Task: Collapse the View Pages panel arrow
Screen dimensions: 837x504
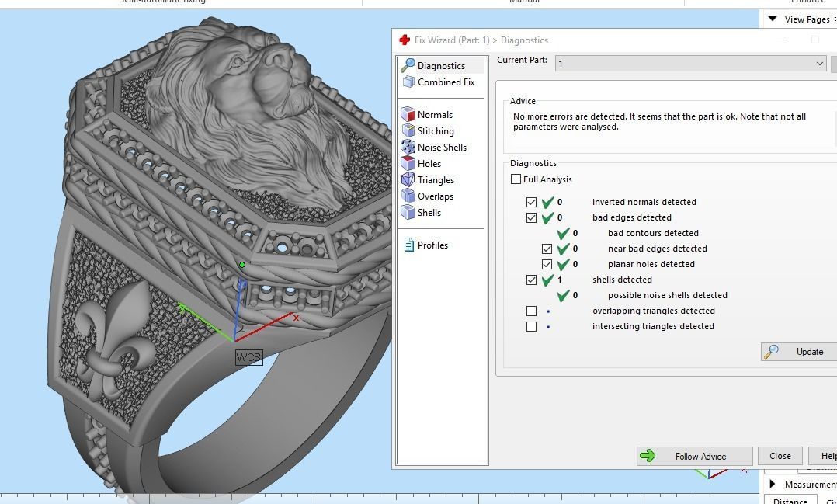Action: click(x=773, y=19)
